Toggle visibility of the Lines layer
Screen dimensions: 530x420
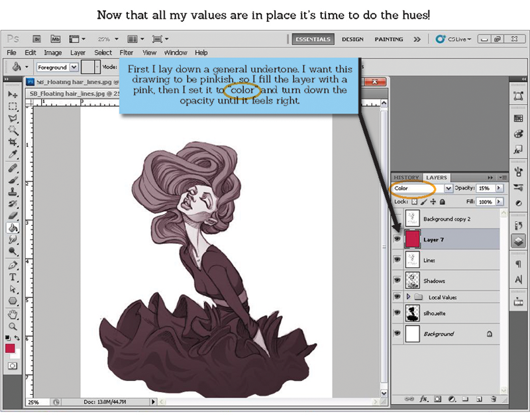[397, 260]
